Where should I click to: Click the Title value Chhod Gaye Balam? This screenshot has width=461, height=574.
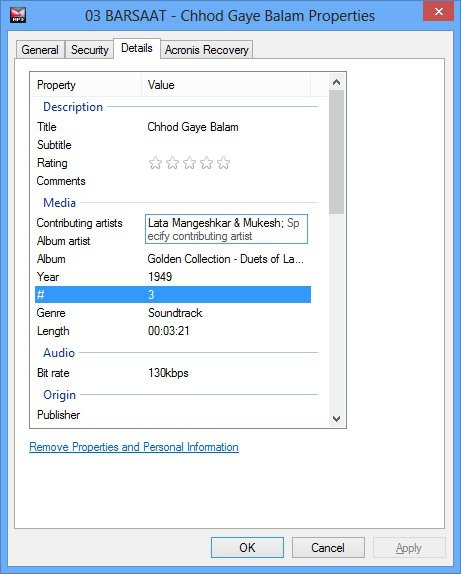pos(193,127)
